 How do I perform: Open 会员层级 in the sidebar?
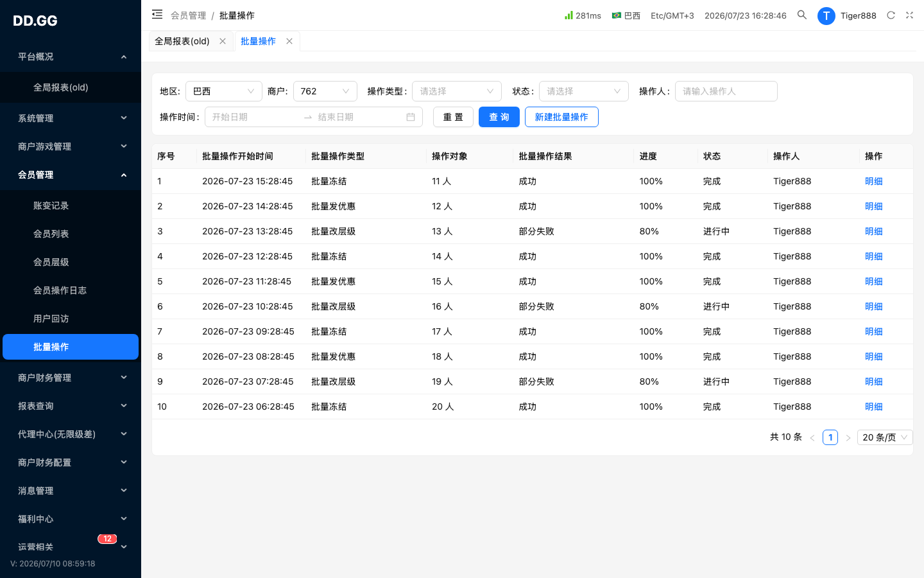71,262
